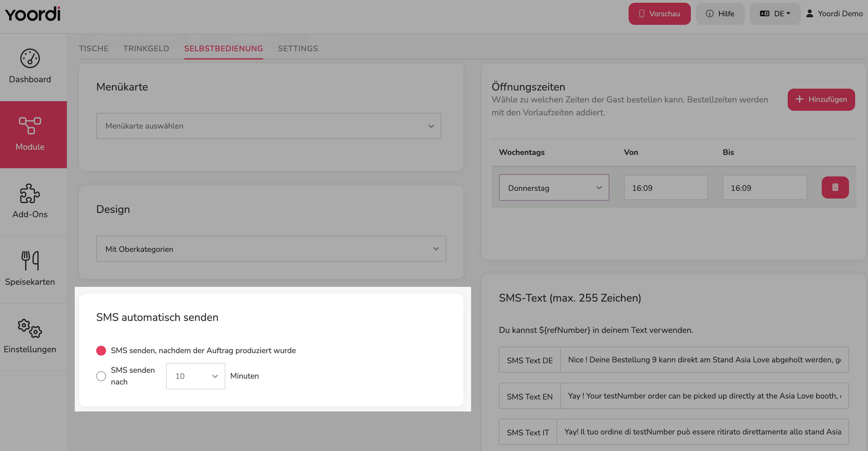Select the SMS senden nach radio button
The height and width of the screenshot is (451, 868).
pyautogui.click(x=101, y=376)
